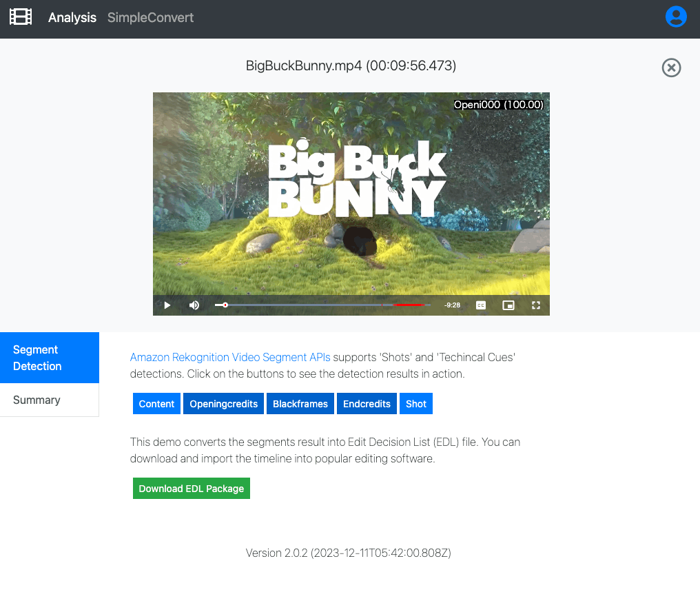Show Endcredits detections
Viewport: 700px width, 592px height.
[367, 404]
